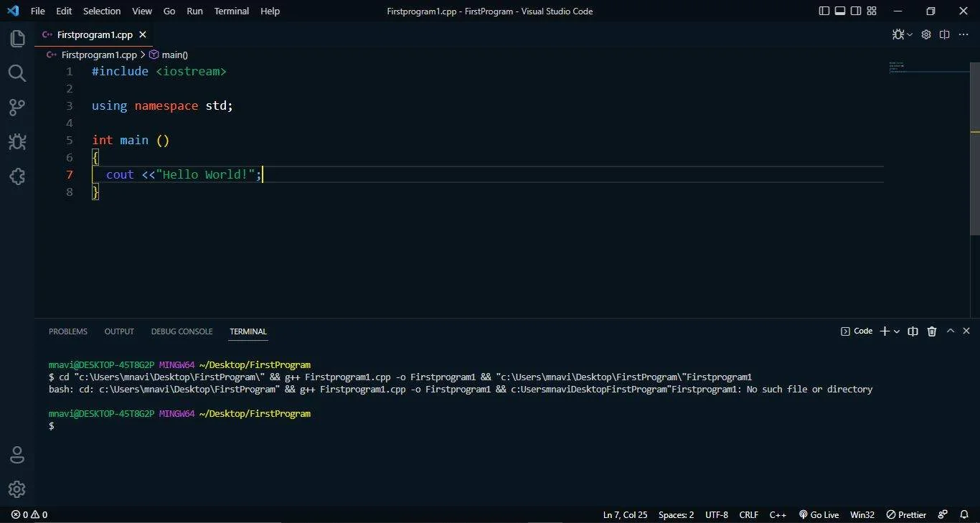The width and height of the screenshot is (980, 523).
Task: Click errors and warnings count in status bar
Action: (29, 514)
